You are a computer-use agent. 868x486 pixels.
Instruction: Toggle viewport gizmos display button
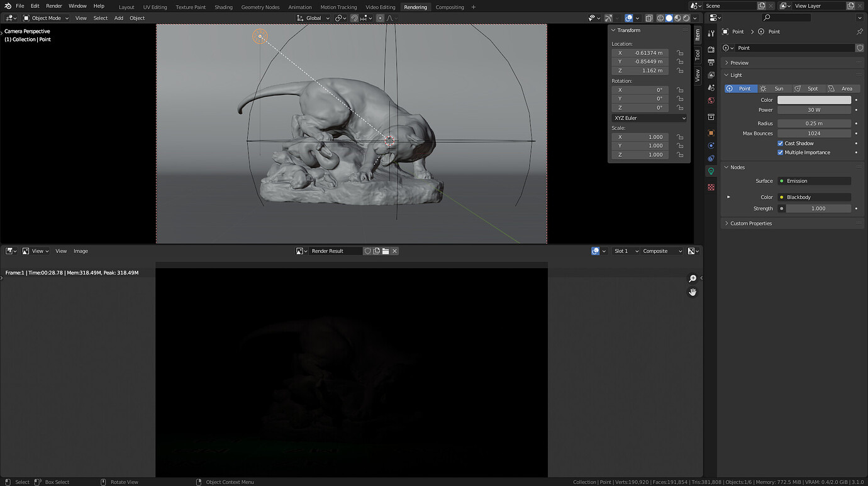[608, 18]
